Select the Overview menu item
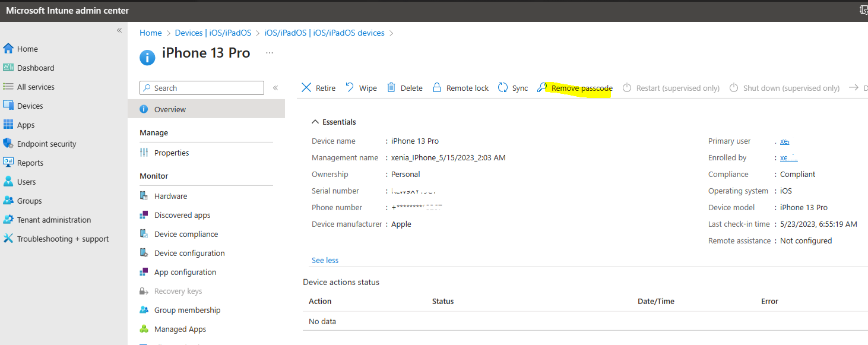This screenshot has width=868, height=345. [206, 109]
